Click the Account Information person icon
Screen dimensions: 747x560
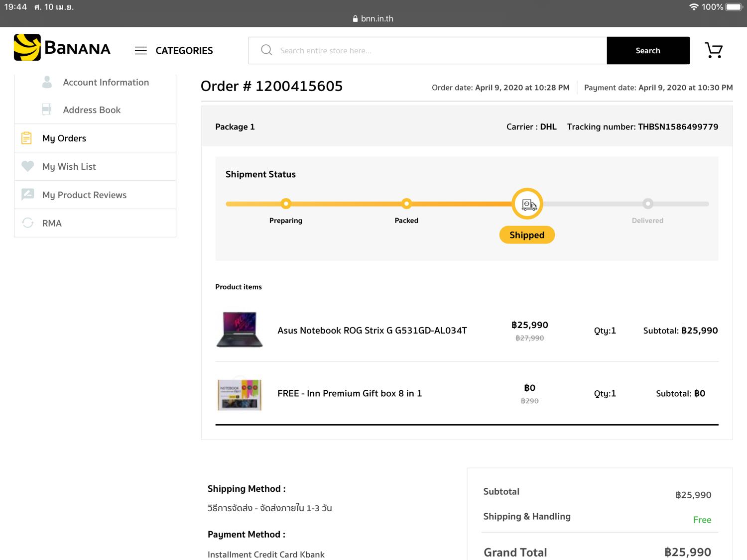coord(47,82)
